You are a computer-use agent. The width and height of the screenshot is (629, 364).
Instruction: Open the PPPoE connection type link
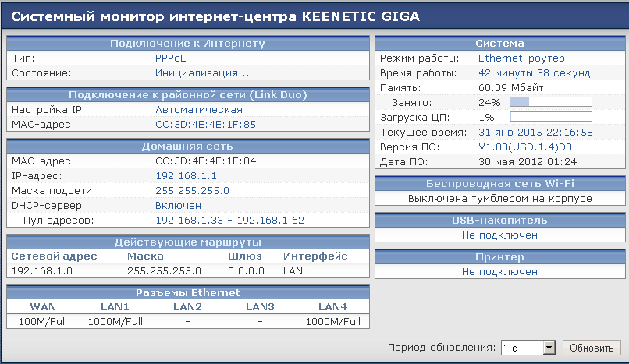(x=171, y=58)
